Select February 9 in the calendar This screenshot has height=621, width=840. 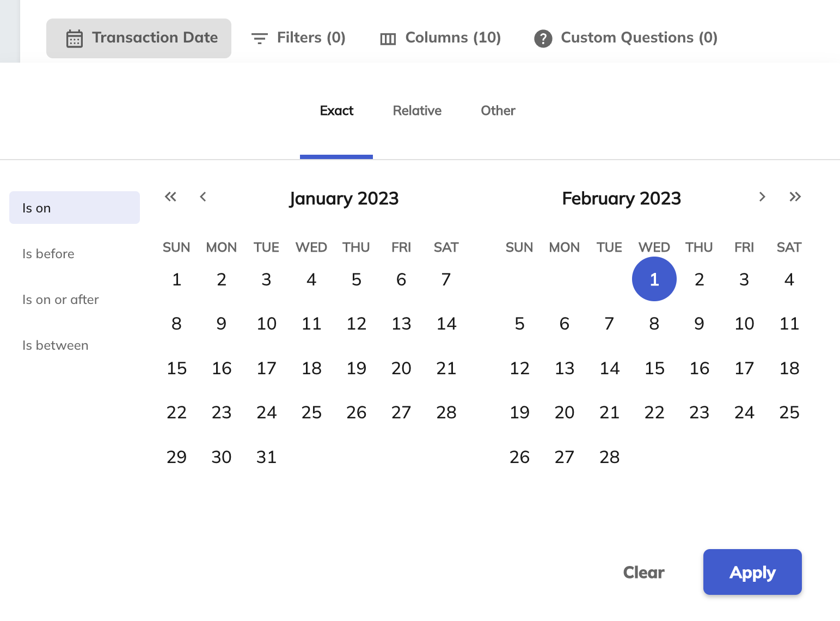pos(700,324)
